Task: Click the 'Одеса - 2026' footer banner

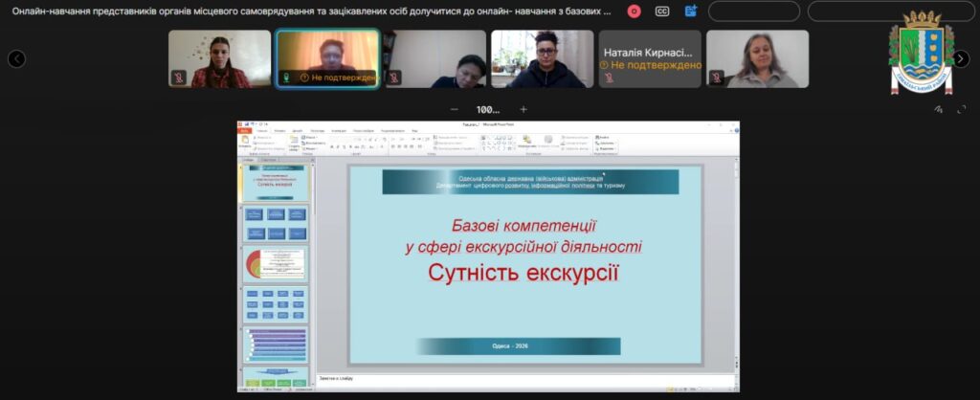Action: (x=518, y=346)
